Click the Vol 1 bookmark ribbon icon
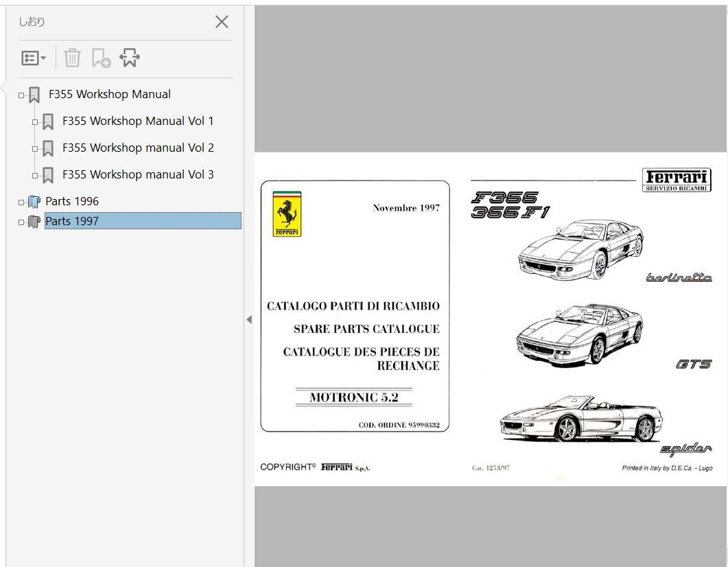The width and height of the screenshot is (728, 567). coord(48,122)
